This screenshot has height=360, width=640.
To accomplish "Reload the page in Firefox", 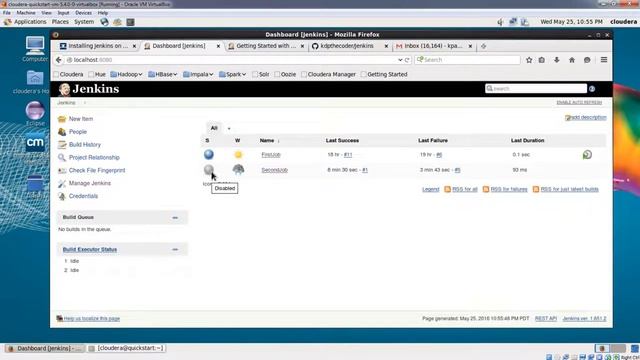I will click(407, 60).
